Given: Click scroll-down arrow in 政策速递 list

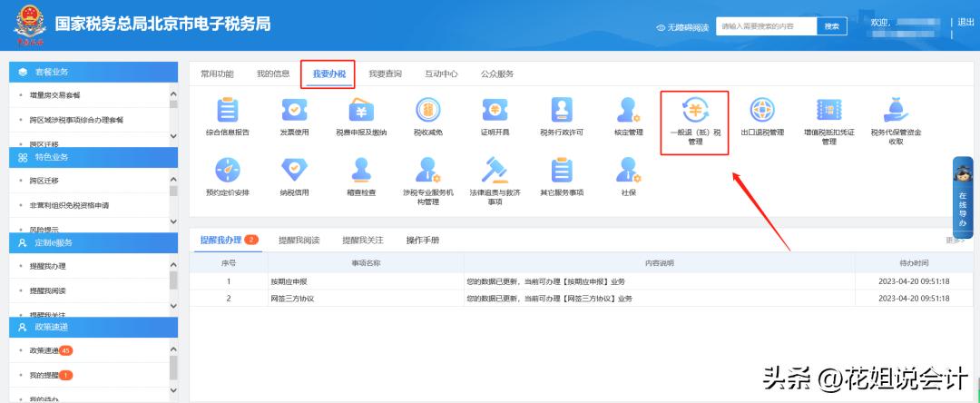Looking at the screenshot, I should tap(173, 391).
